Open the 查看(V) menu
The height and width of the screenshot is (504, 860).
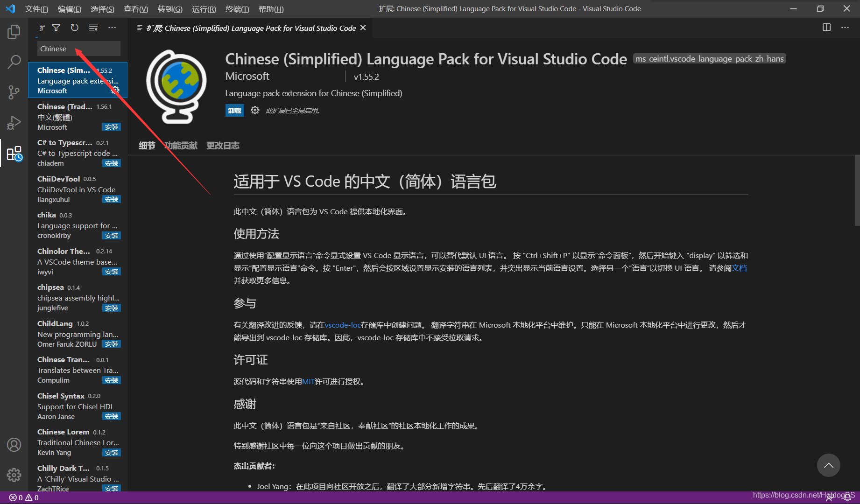[x=136, y=9]
